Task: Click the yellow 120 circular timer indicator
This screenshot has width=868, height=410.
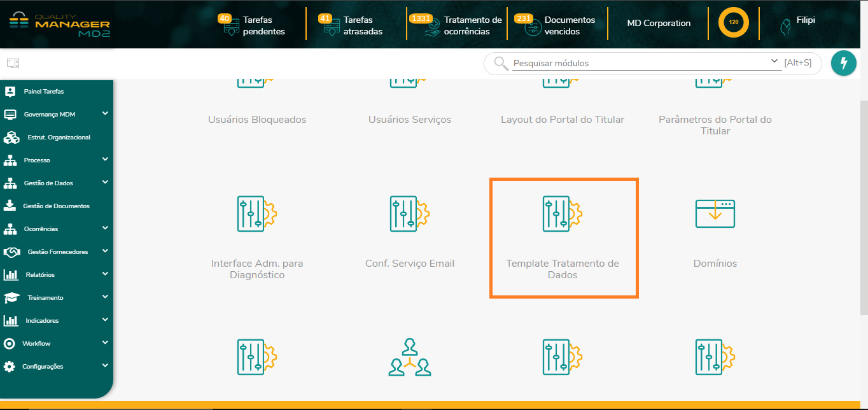Action: pyautogui.click(x=734, y=22)
